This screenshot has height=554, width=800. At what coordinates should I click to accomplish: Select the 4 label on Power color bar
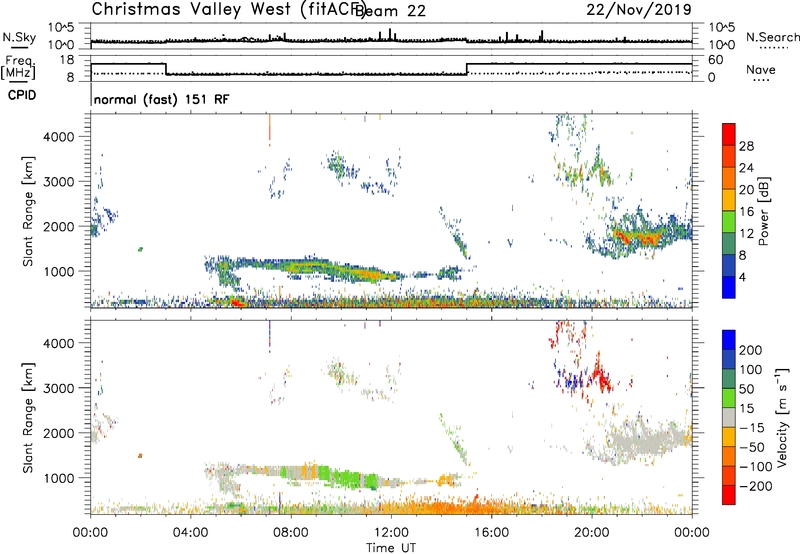point(742,277)
